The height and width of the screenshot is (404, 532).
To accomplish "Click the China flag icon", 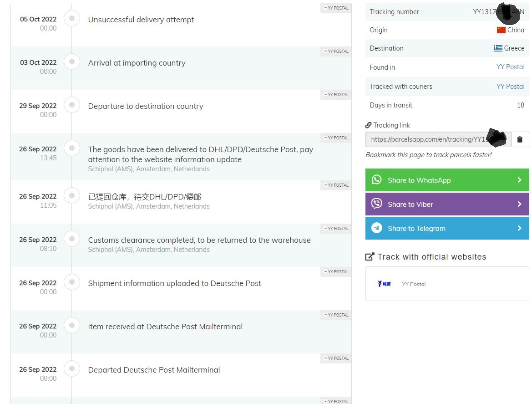I will 501,30.
